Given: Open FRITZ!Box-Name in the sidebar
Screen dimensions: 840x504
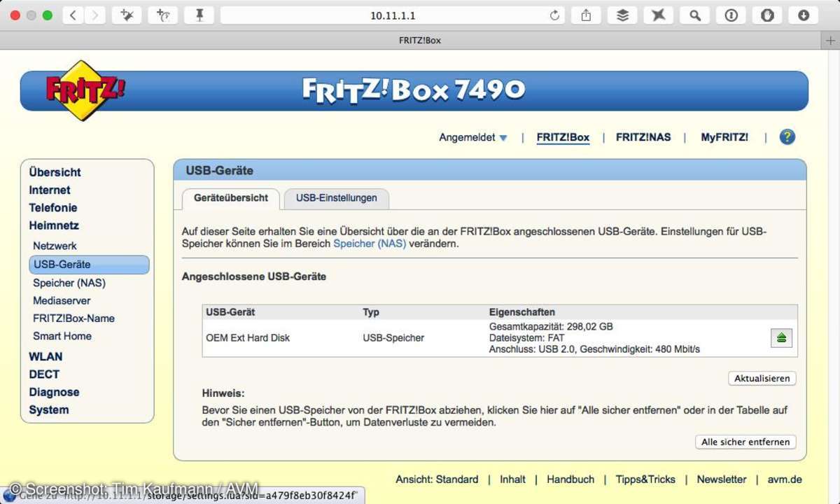Looking at the screenshot, I should pyautogui.click(x=73, y=318).
